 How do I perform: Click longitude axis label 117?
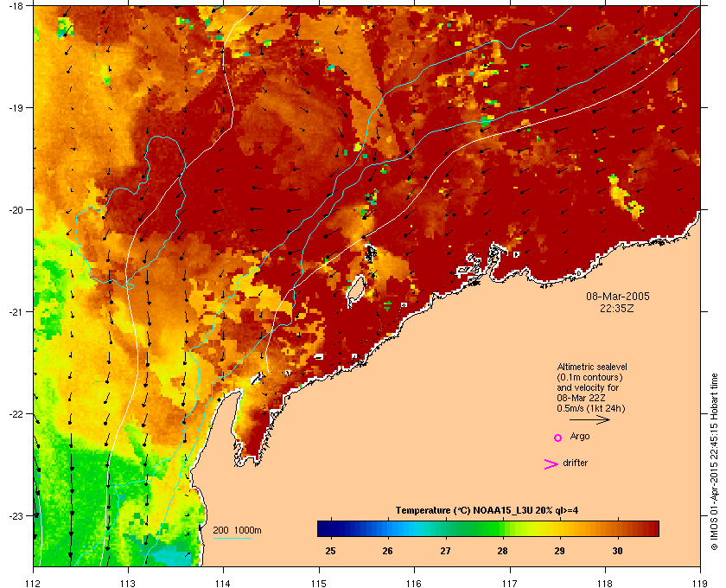click(510, 584)
